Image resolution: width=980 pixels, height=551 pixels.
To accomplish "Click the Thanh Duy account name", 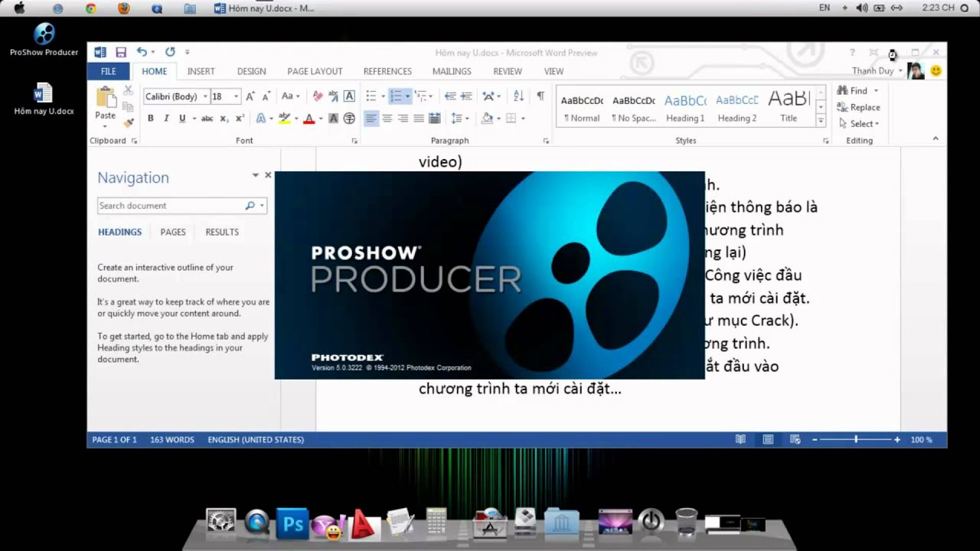I will [873, 71].
